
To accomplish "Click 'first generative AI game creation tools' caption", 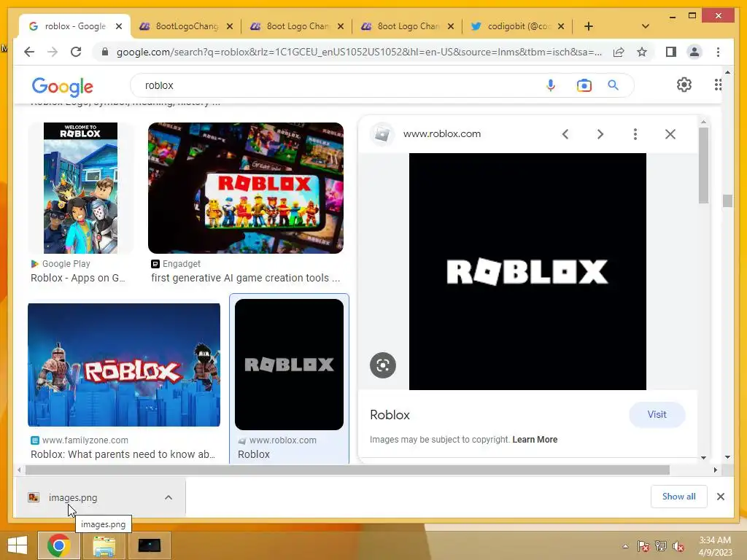I will point(246,278).
